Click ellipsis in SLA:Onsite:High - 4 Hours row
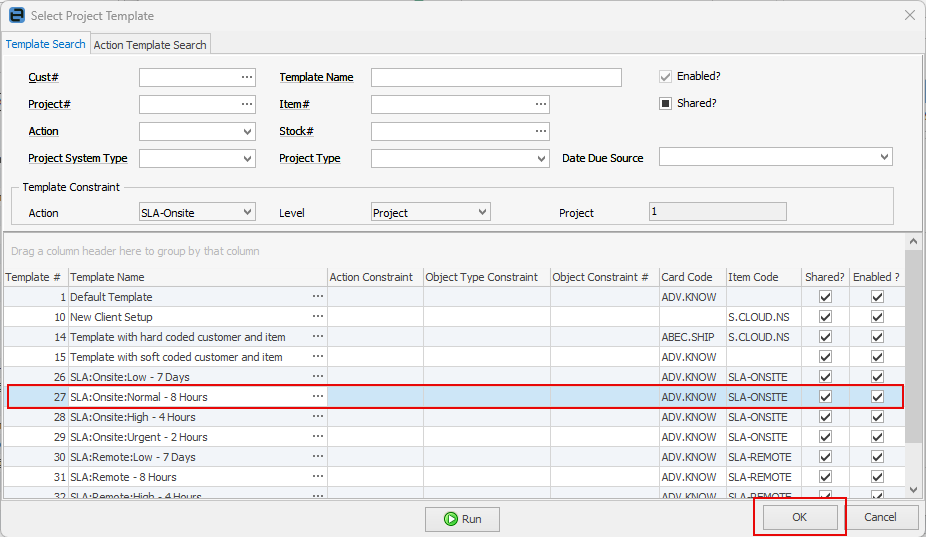Screen dimensions: 926x537 tap(318, 417)
